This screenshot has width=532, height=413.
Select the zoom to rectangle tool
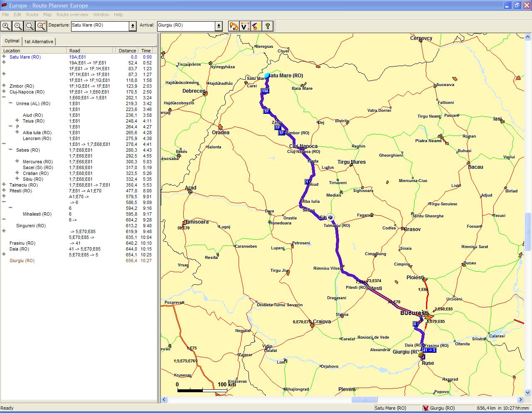coord(30,26)
